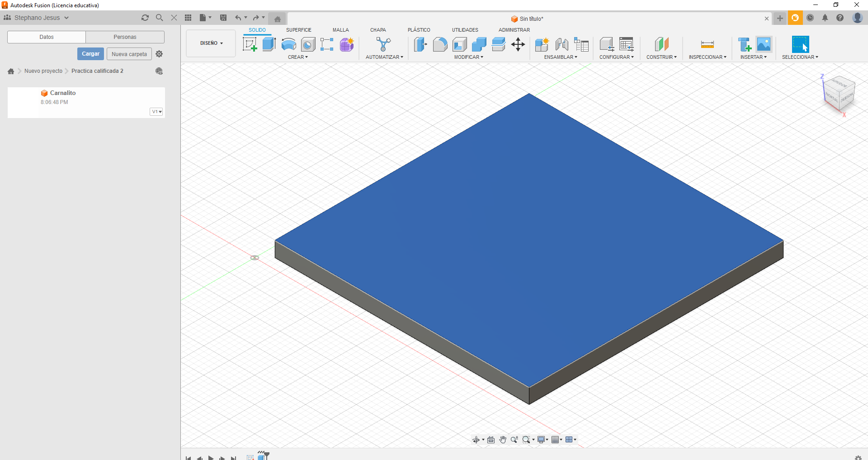Screen dimensions: 868x460
Task: Select the Offset Face tool
Action: coord(498,44)
